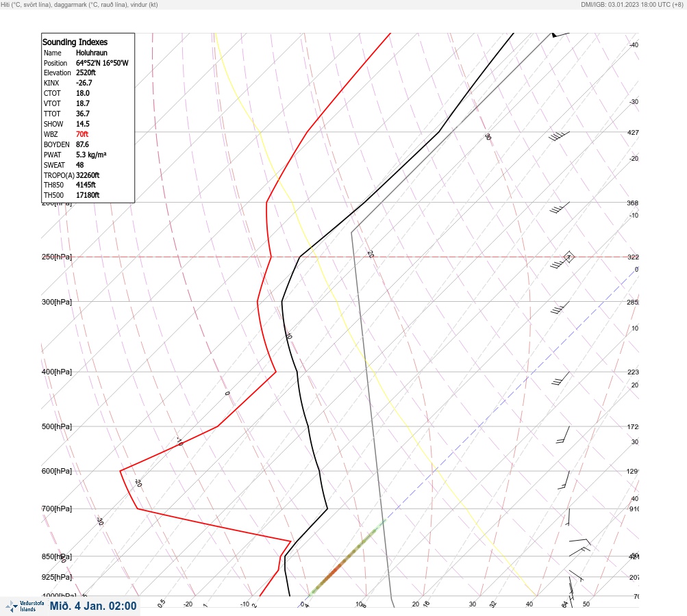Click the bottom axis temperature label '40'
The height and width of the screenshot is (616, 687).
(529, 604)
